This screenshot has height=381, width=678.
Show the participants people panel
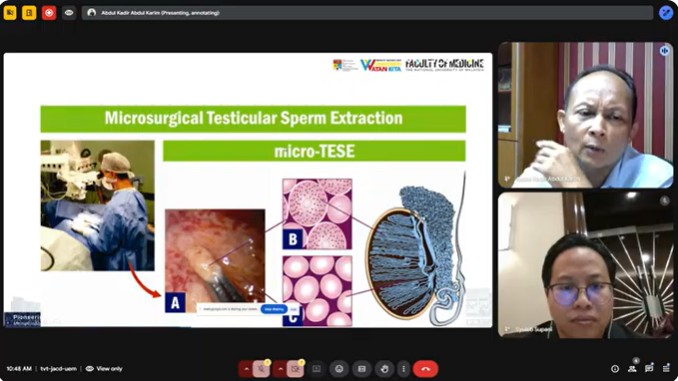point(632,369)
